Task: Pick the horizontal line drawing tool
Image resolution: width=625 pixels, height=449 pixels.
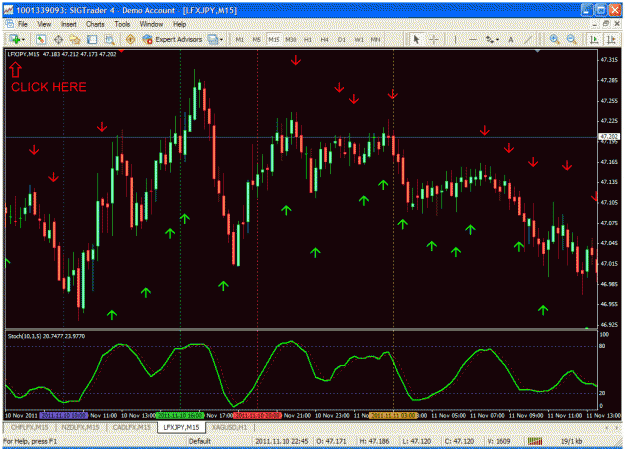Action: click(x=473, y=39)
